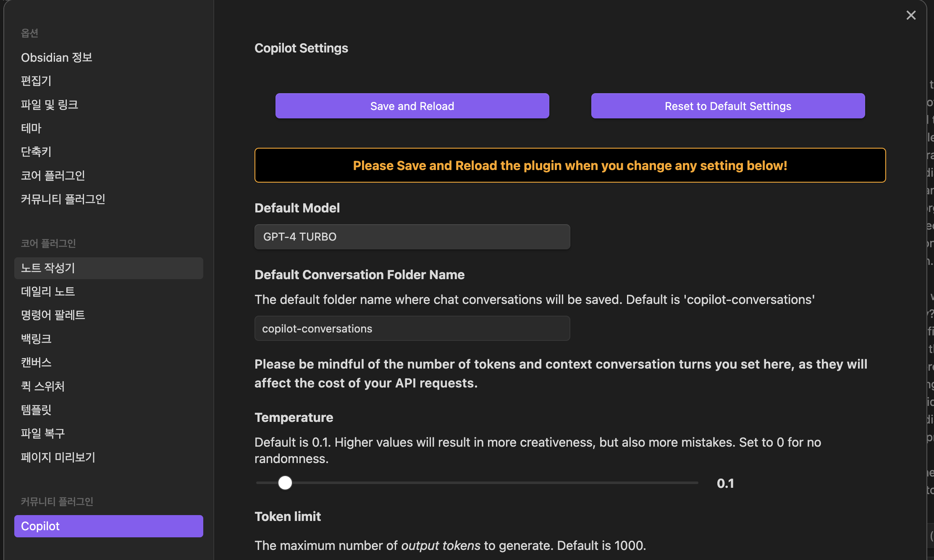
Task: Go to 단축키 settings
Action: (x=36, y=152)
